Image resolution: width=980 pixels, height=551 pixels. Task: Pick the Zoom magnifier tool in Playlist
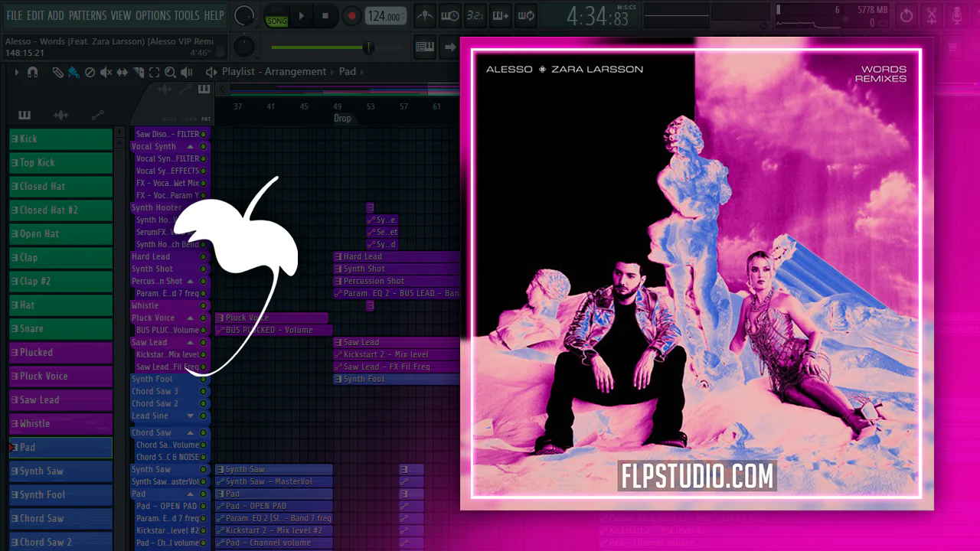click(171, 72)
